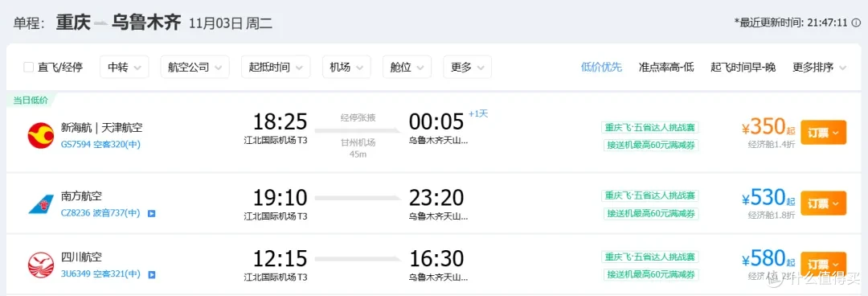Click the refresh icon next to update time
This screenshot has width=868, height=296.
click(x=857, y=23)
